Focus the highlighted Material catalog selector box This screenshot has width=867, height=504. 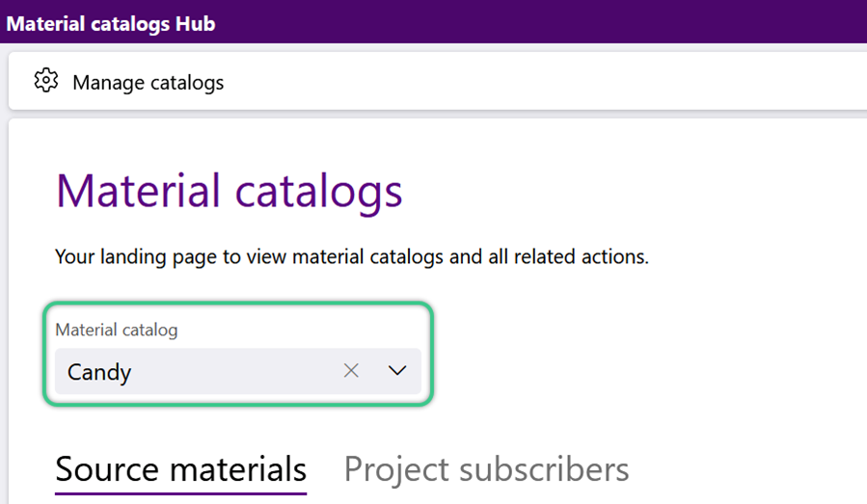pyautogui.click(x=238, y=355)
